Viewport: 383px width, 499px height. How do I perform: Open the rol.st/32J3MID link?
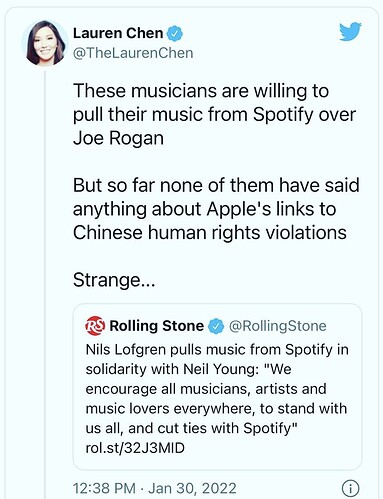(x=135, y=448)
